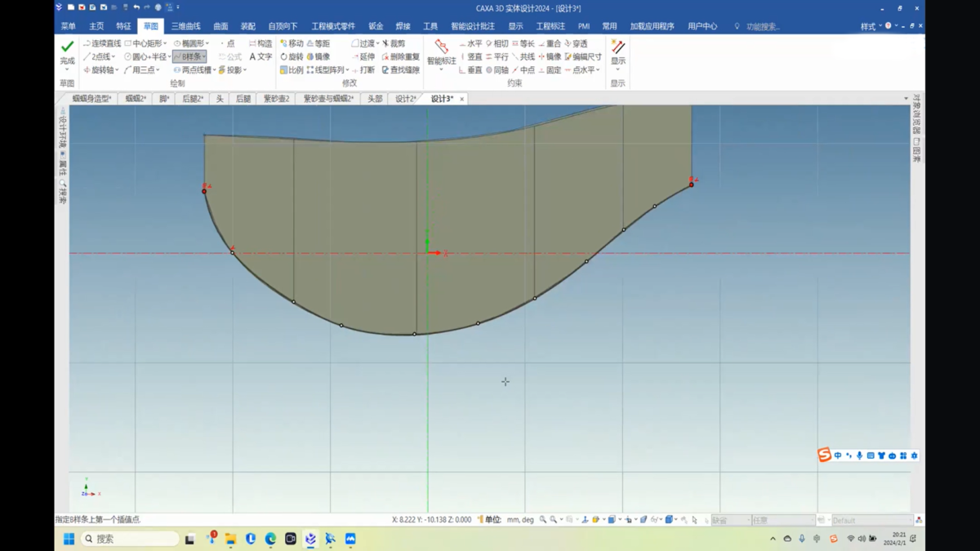Expand the B样条 spline dropdown arrow

pyautogui.click(x=203, y=57)
